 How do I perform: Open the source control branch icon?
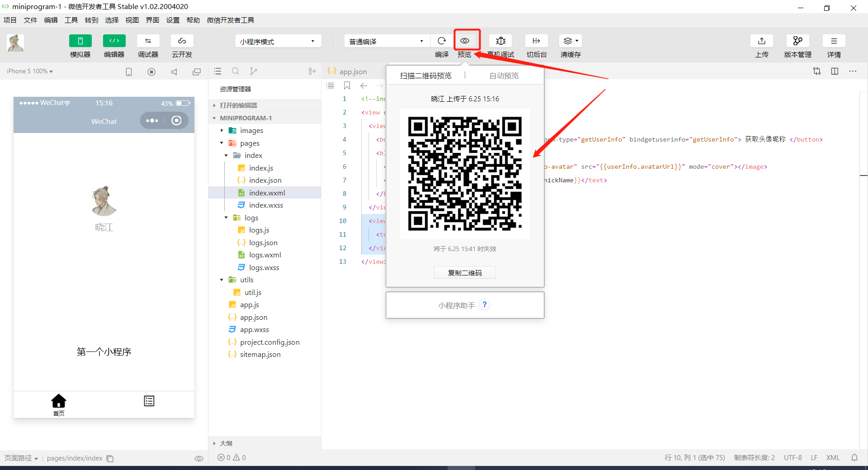254,71
